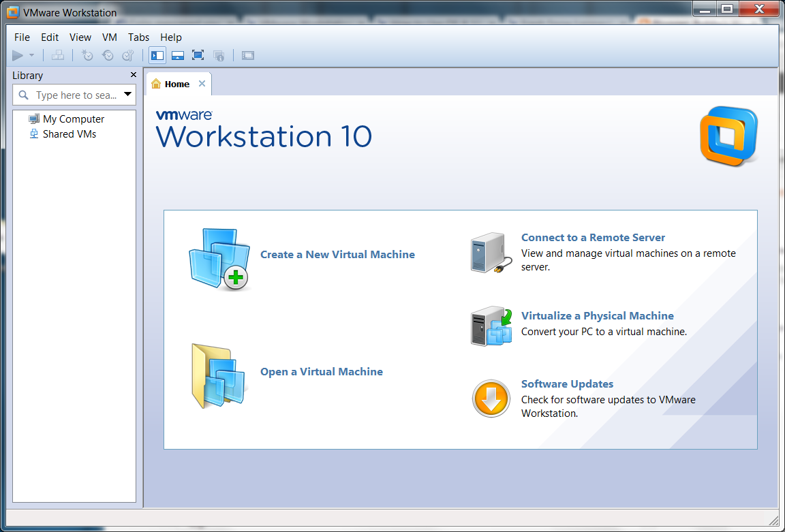Click the VMware Workstation logo cube
Image resolution: width=785 pixels, height=532 pixels.
pos(728,136)
